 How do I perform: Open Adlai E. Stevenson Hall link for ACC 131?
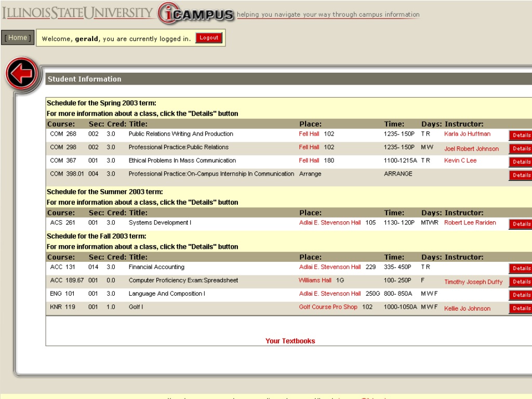(330, 267)
